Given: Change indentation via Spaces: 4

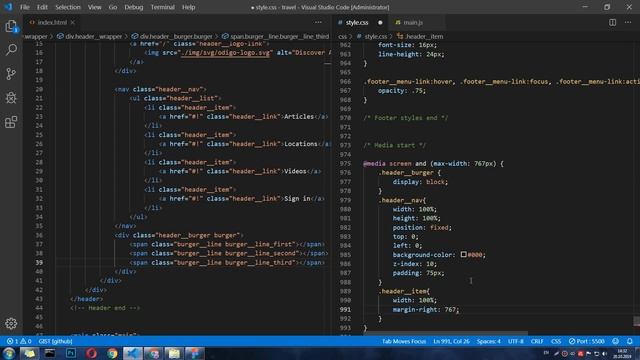Looking at the screenshot, I should click(x=489, y=341).
